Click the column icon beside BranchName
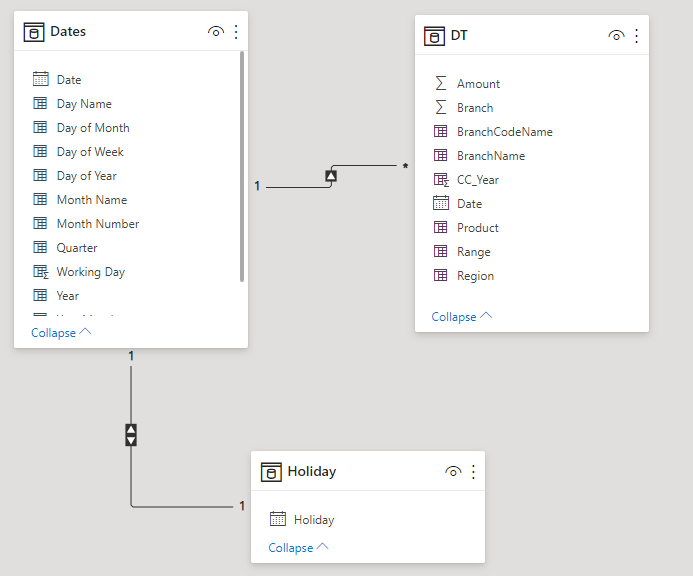The height and width of the screenshot is (576, 693). coord(441,155)
